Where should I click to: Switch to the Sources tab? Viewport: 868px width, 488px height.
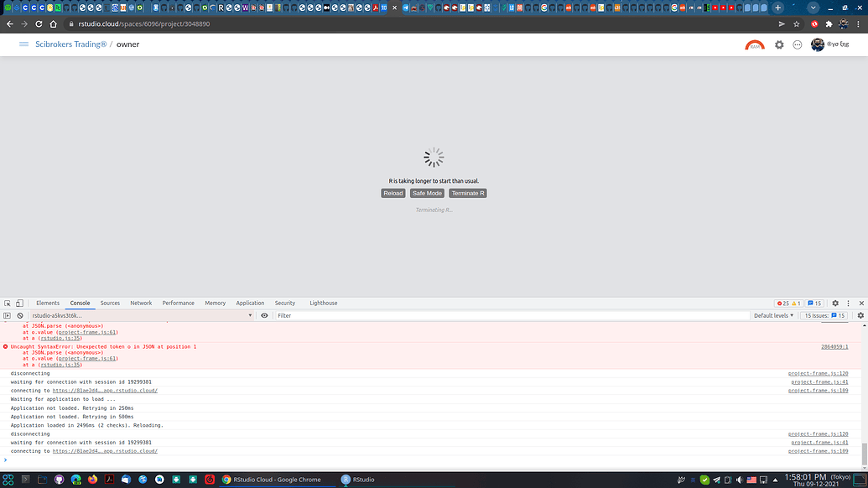[x=110, y=304]
